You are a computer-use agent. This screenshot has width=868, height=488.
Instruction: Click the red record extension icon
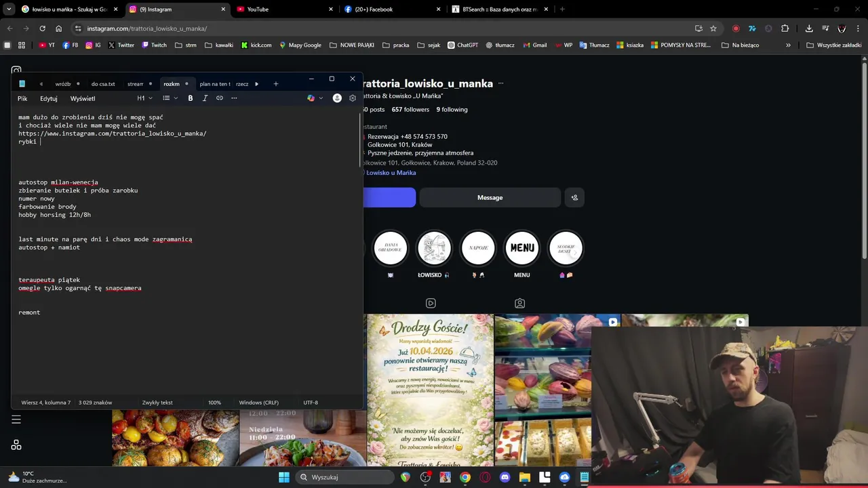736,28
